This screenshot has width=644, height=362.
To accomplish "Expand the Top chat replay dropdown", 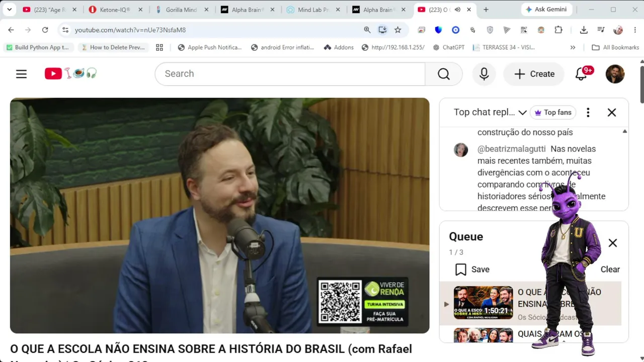I will pyautogui.click(x=490, y=113).
